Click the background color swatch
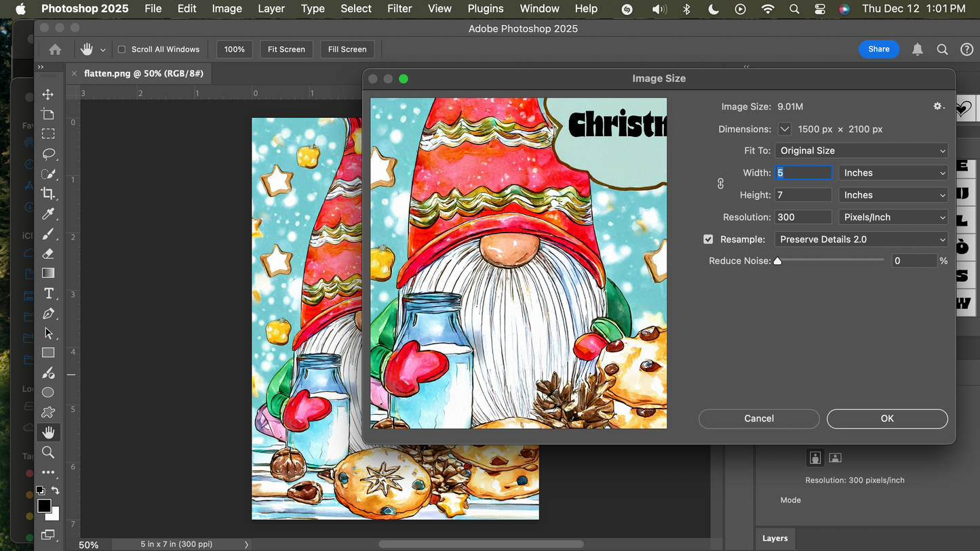 [54, 516]
